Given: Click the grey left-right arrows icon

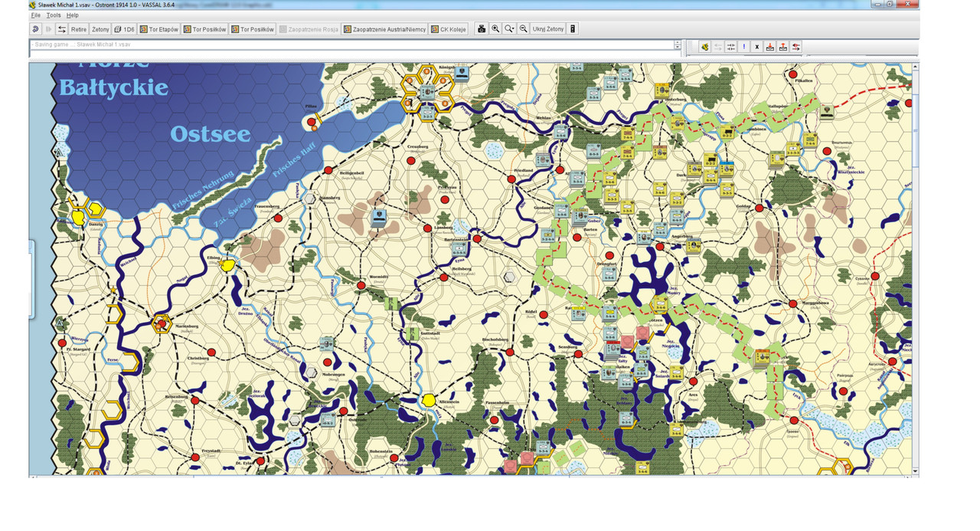Looking at the screenshot, I should tap(718, 47).
